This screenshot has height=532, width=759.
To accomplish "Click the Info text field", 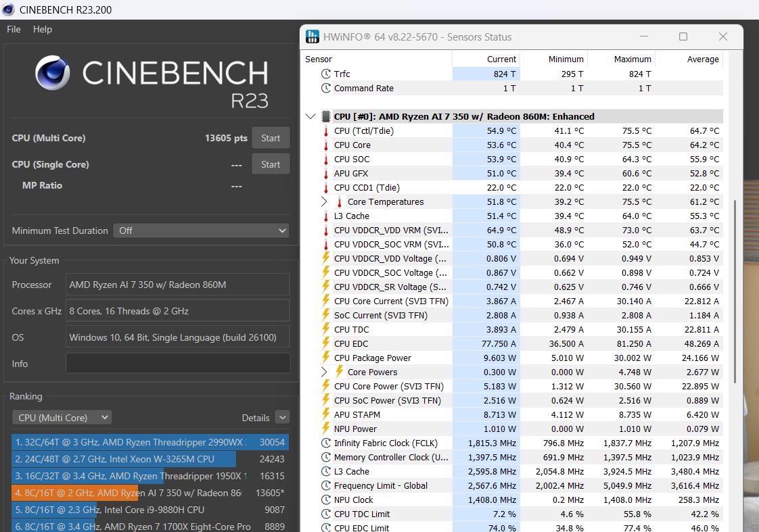I will 178,364.
